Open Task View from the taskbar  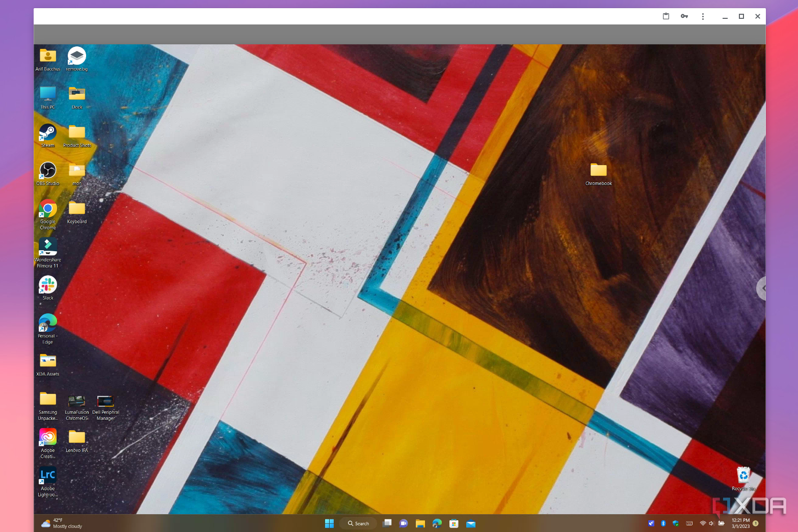click(387, 523)
